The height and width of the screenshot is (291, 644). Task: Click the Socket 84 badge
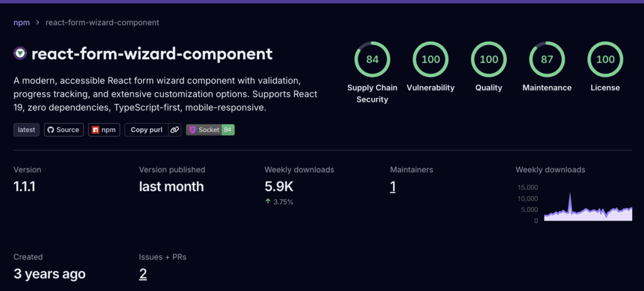(210, 129)
